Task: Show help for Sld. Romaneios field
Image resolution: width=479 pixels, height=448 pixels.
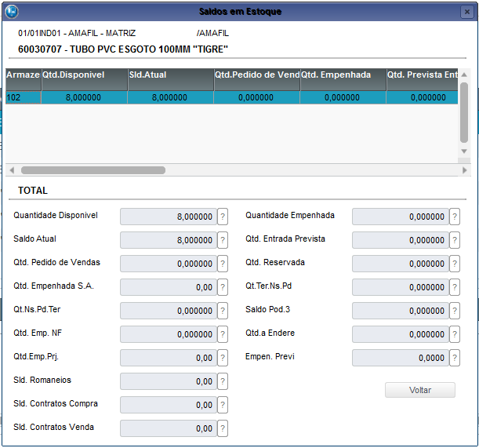Action: click(x=223, y=381)
